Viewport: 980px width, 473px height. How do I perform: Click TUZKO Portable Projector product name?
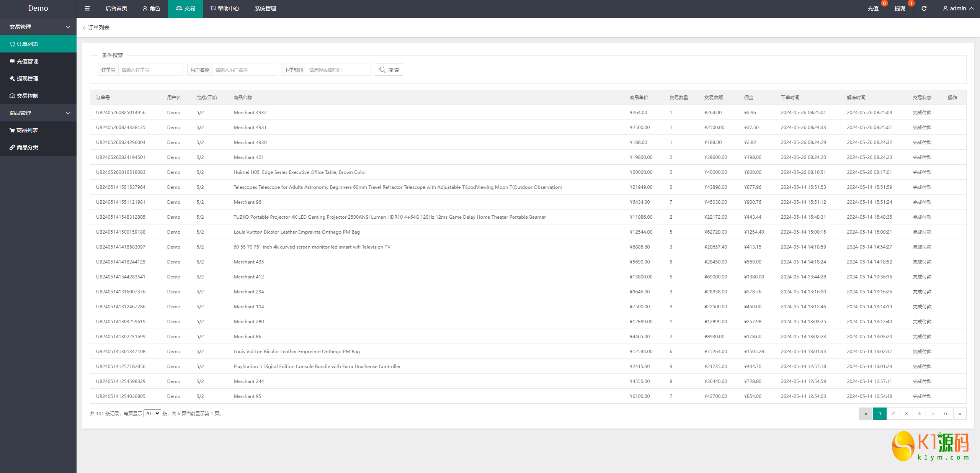(390, 217)
